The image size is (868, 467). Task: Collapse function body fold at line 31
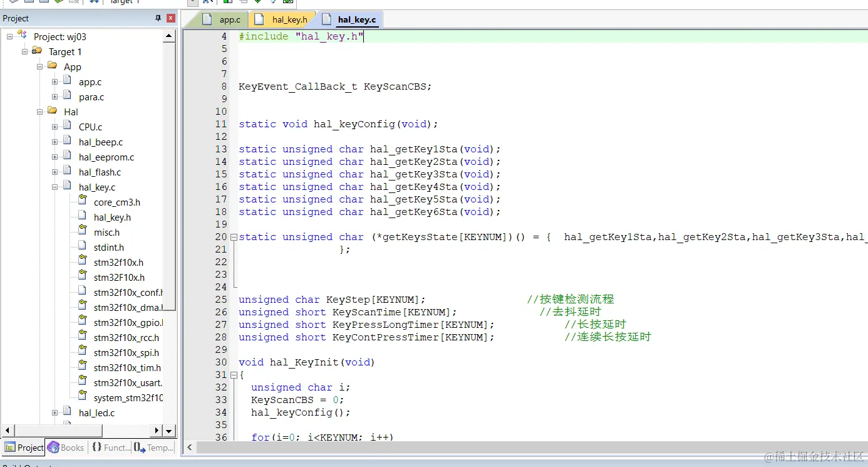coord(234,375)
